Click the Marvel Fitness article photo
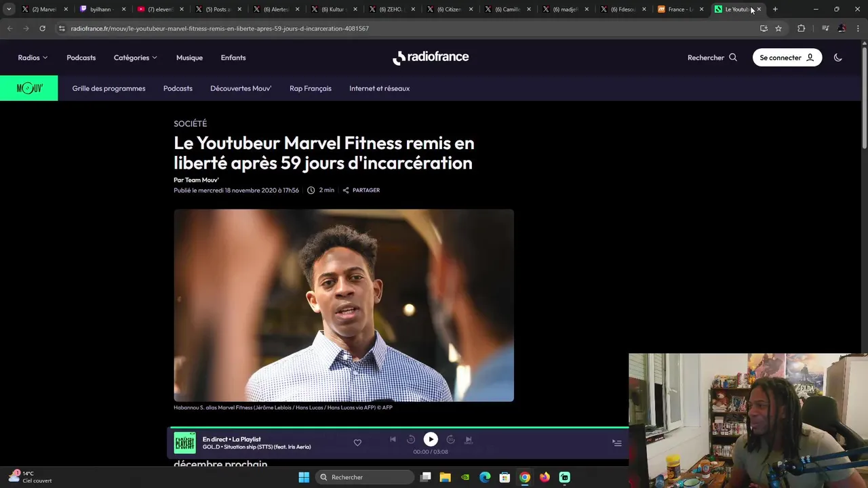Screen dimensions: 868x488 pos(344,305)
